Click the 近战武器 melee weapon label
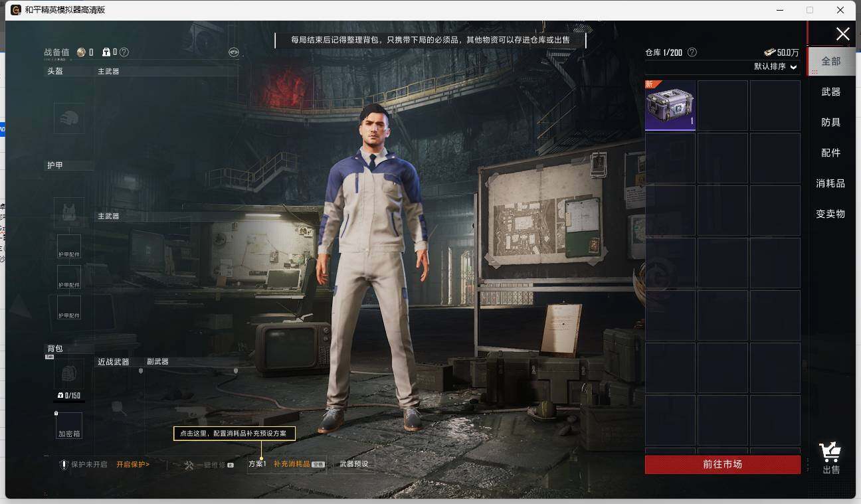The image size is (861, 504). [x=114, y=362]
